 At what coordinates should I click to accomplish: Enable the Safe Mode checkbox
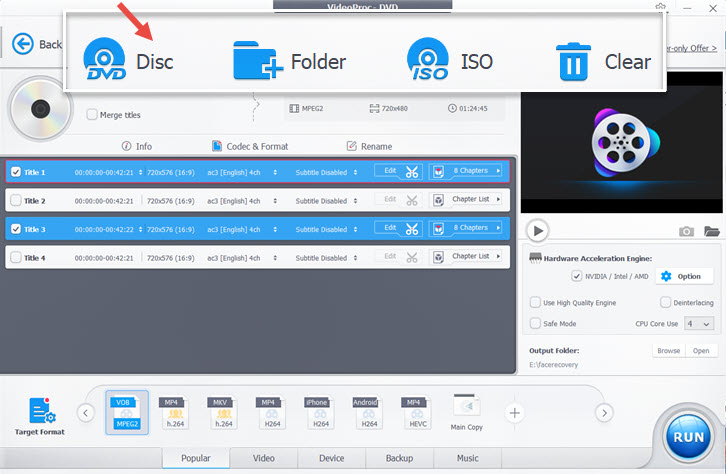pyautogui.click(x=535, y=323)
